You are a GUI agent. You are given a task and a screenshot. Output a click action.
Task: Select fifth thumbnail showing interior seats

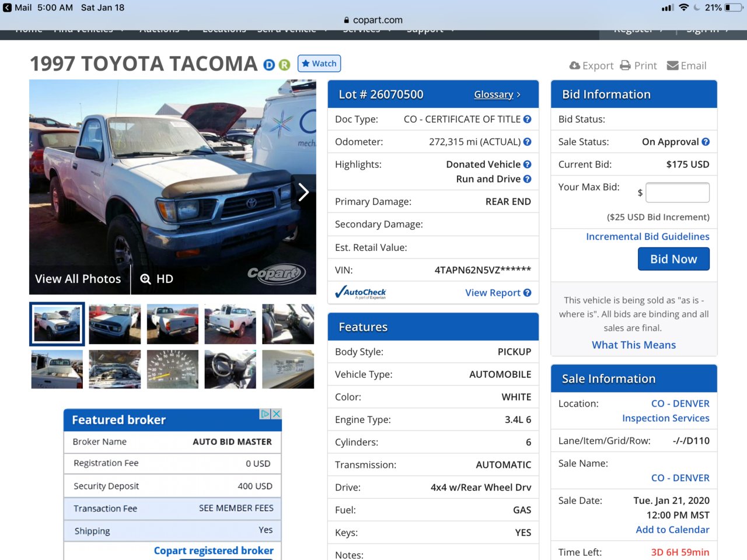288,324
